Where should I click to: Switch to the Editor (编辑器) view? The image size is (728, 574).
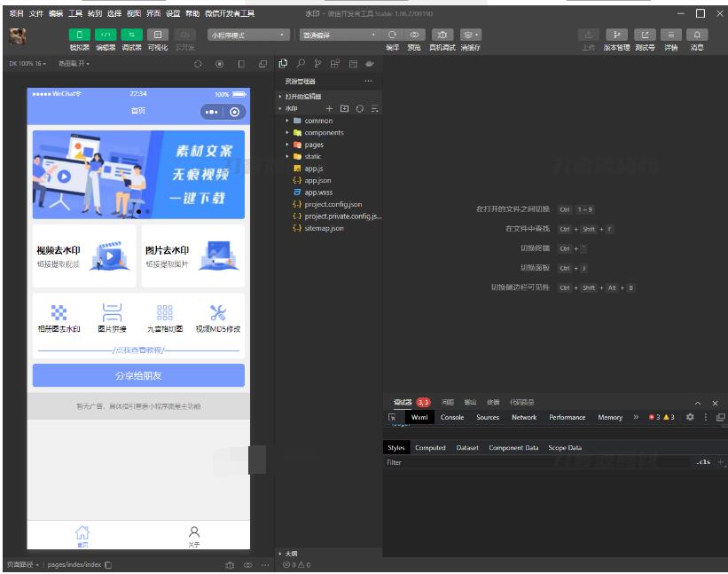106,33
